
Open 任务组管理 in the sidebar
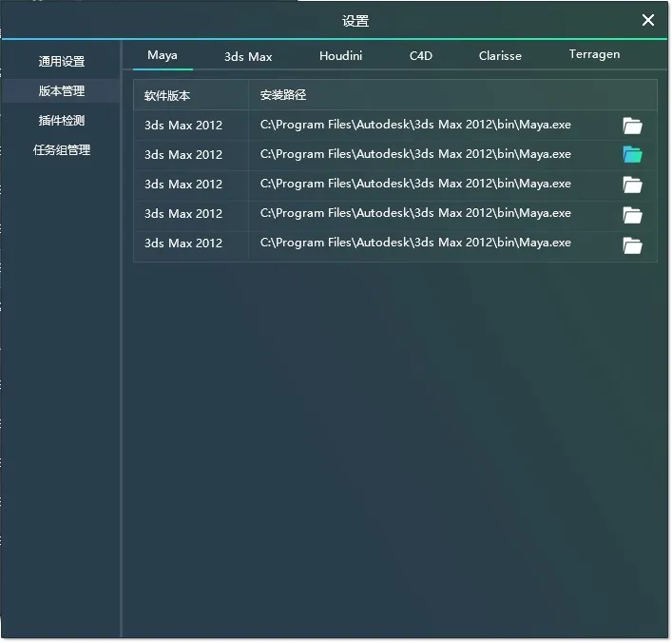coord(62,150)
